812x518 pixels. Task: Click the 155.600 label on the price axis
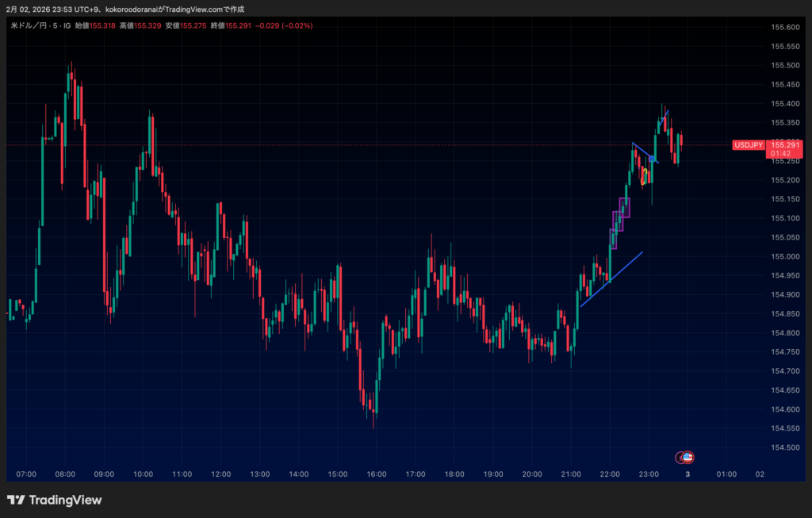(784, 27)
